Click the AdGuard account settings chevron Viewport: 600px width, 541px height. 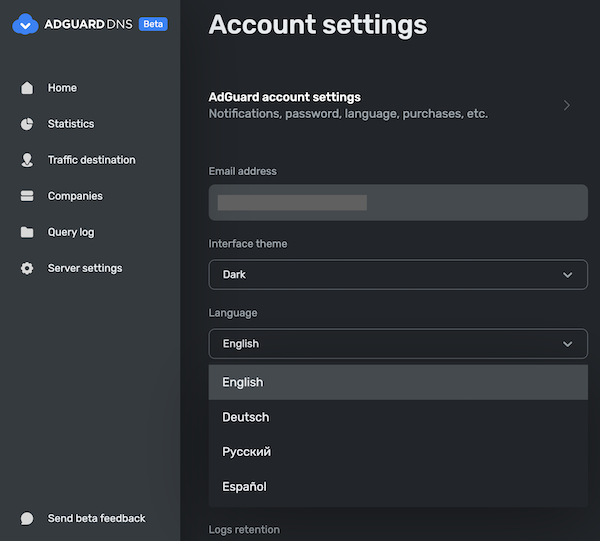(567, 105)
